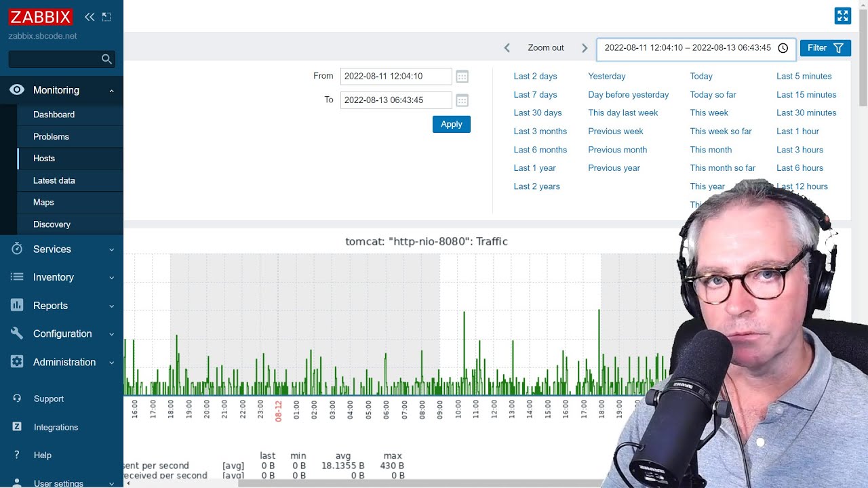Open the From date calendar picker
This screenshot has height=488, width=868.
tap(462, 77)
